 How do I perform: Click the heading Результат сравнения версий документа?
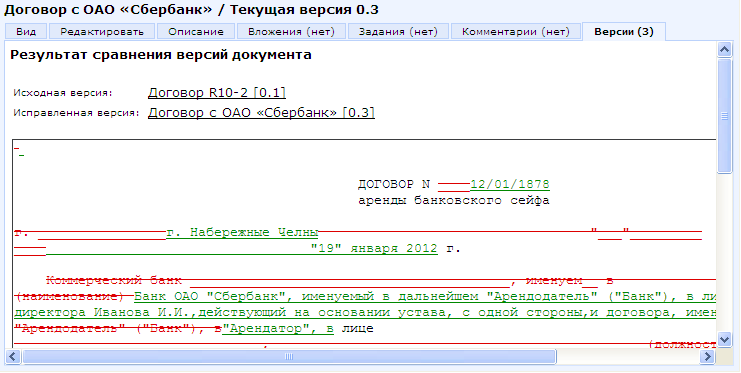(x=161, y=55)
